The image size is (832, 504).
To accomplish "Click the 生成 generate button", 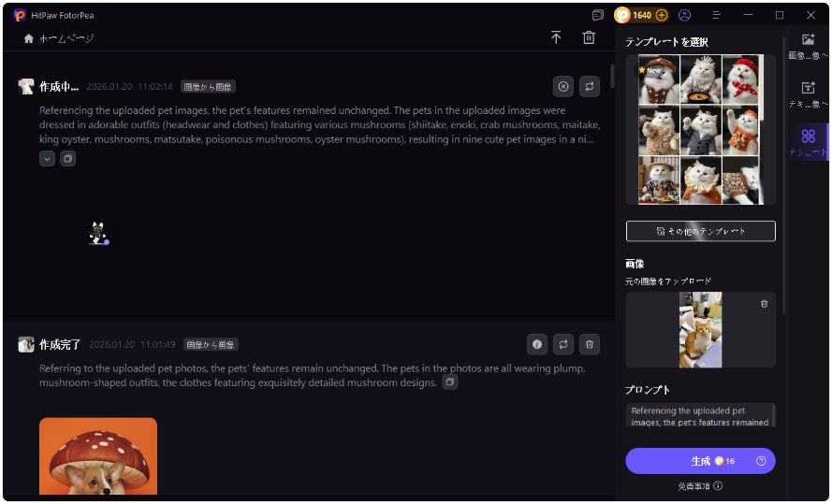I will click(x=700, y=461).
